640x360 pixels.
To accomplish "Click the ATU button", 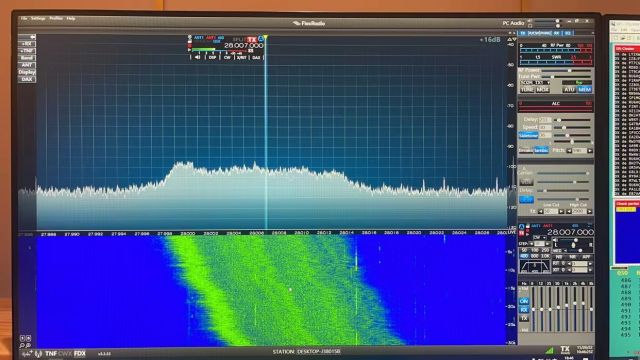I will [569, 89].
